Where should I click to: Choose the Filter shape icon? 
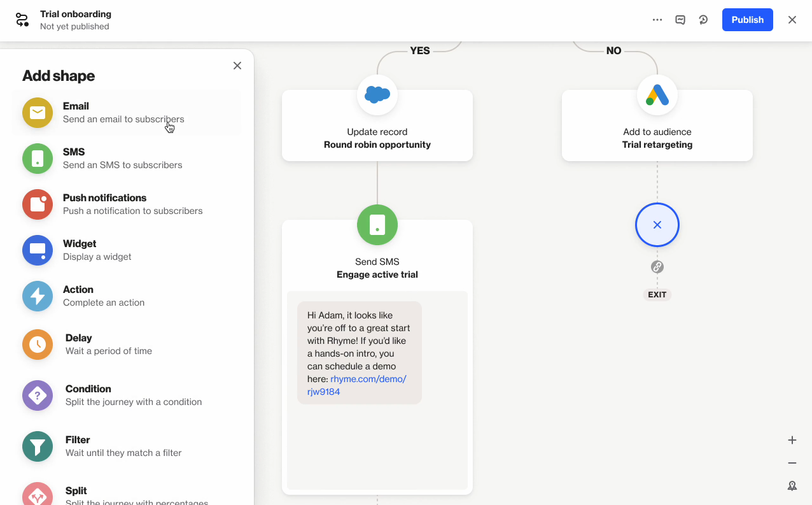coord(37,446)
